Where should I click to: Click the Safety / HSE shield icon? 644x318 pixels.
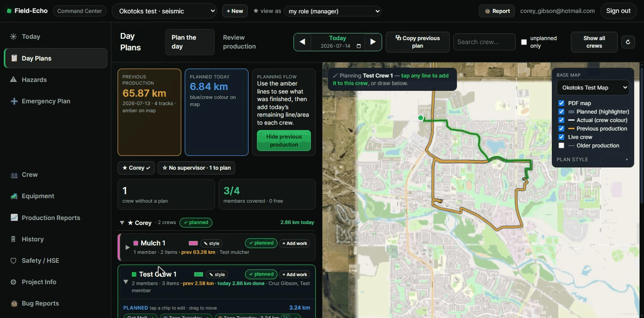13,261
